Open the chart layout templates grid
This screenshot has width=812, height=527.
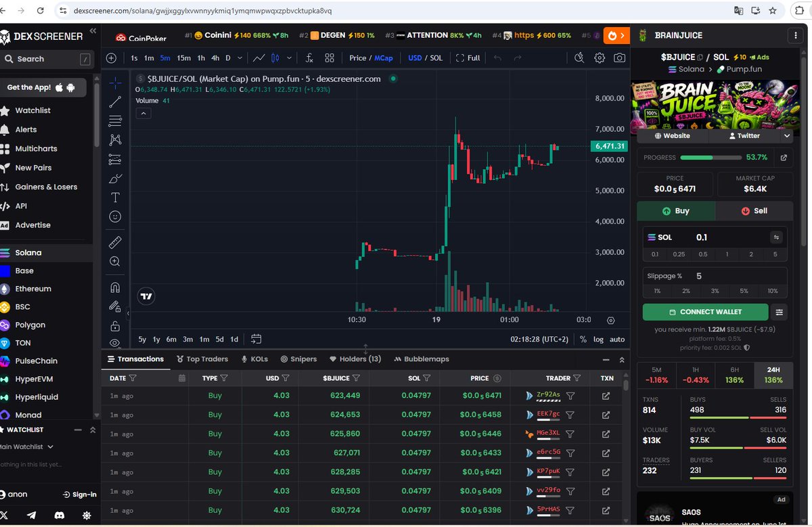click(330, 58)
